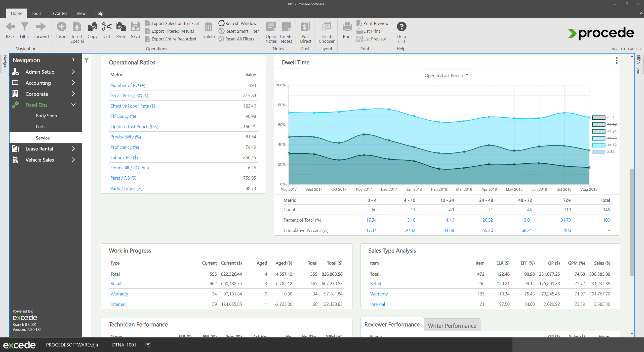This screenshot has width=644, height=352.
Task: Click the Refresh Window option
Action: pyautogui.click(x=237, y=23)
